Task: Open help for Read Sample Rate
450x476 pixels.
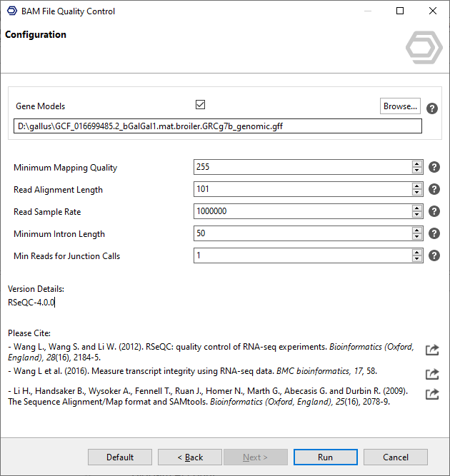Action: (434, 211)
